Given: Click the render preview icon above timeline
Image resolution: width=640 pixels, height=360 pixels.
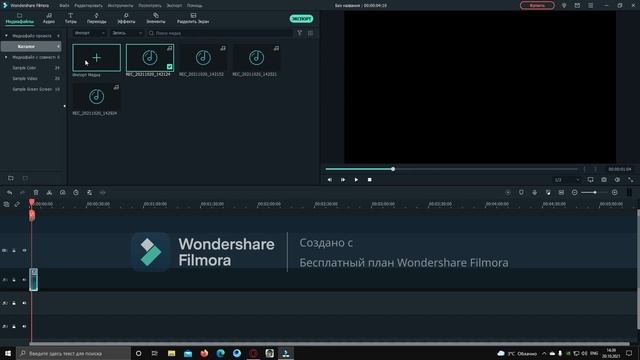Looking at the screenshot, I should click(x=508, y=192).
